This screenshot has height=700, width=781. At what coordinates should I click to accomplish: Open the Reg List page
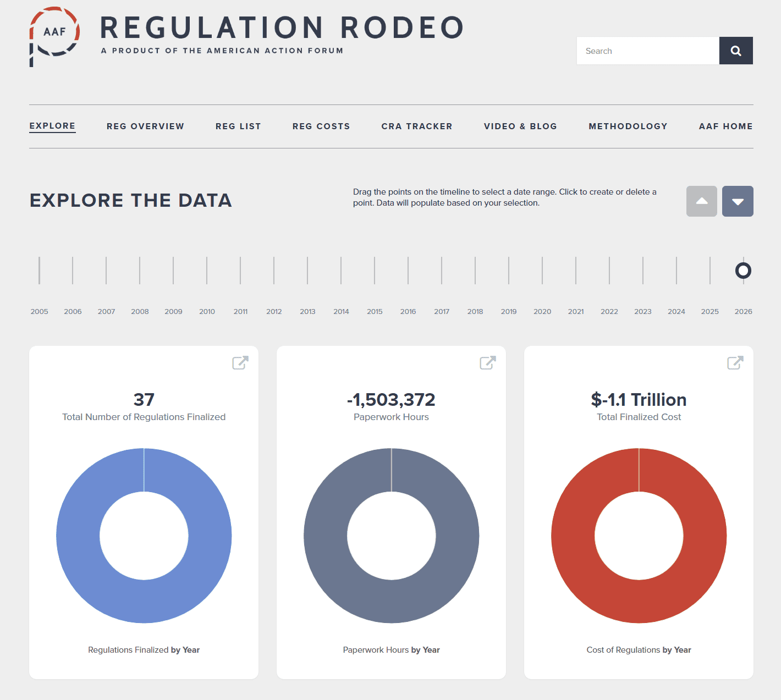(238, 126)
